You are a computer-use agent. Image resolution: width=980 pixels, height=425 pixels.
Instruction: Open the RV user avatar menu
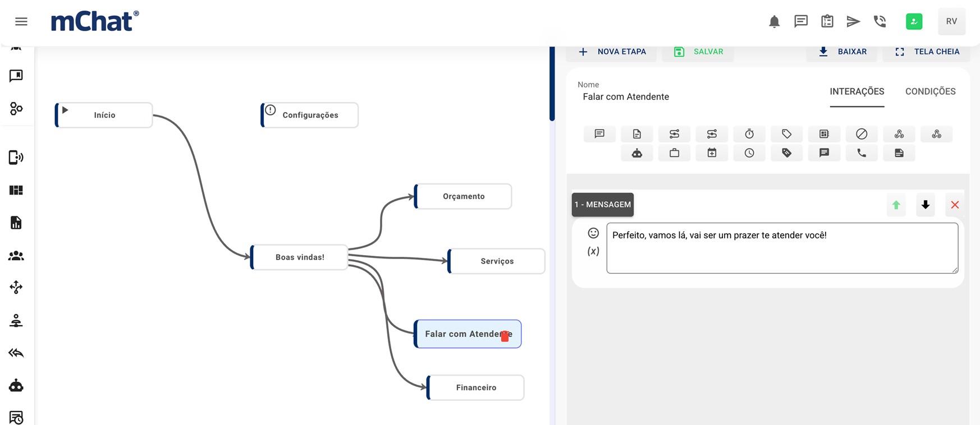pyautogui.click(x=951, y=21)
